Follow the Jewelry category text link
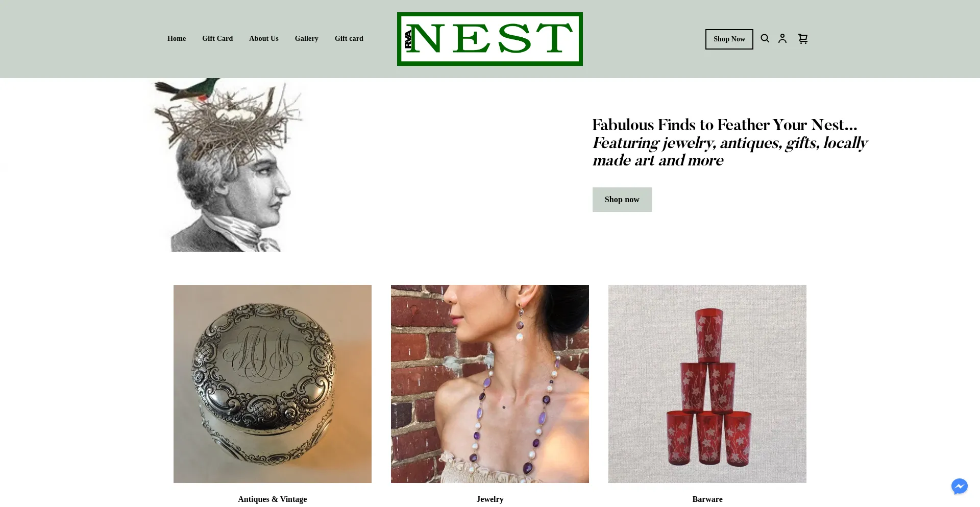This screenshot has height=507, width=980. (490, 499)
